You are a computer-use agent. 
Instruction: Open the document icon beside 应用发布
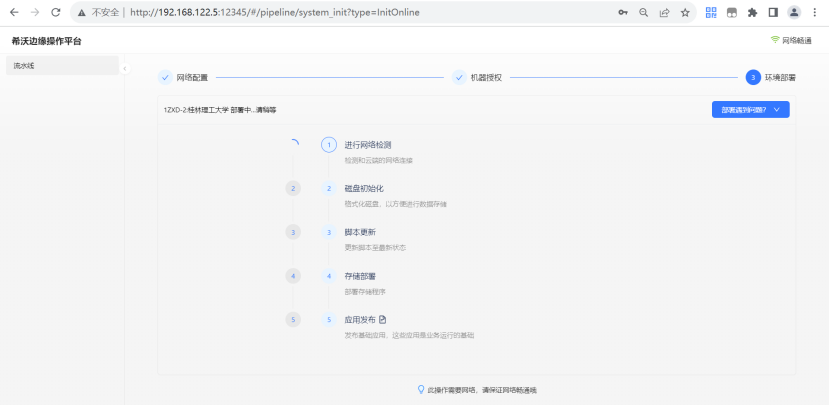tap(383, 320)
